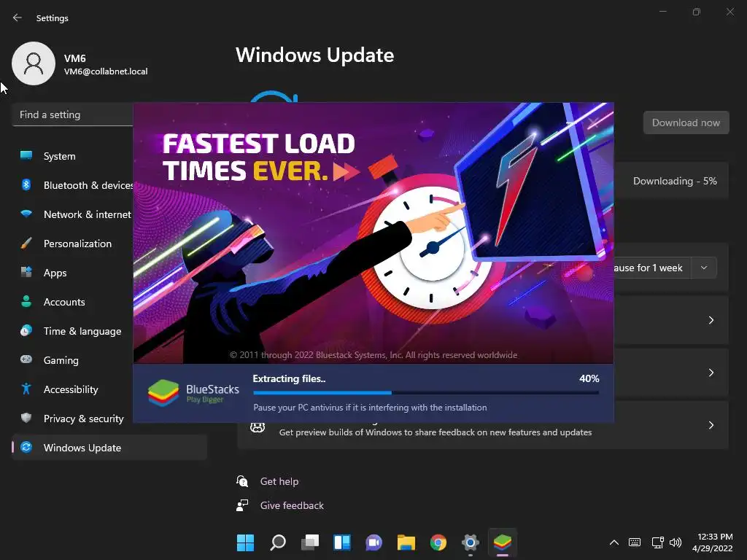Screen dimensions: 747x560
Task: Expand the Windows Insider Program row chevron
Action: (711, 425)
